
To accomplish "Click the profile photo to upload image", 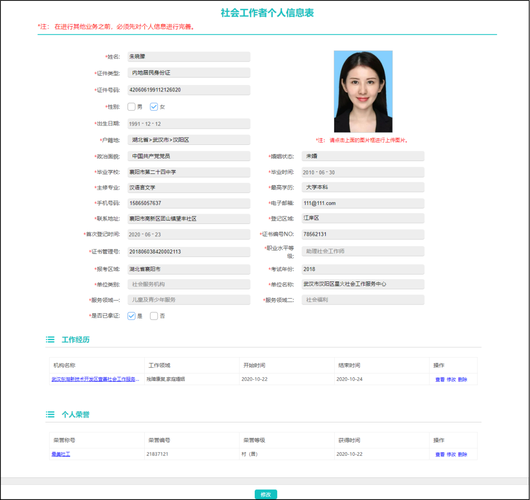I will point(363,91).
